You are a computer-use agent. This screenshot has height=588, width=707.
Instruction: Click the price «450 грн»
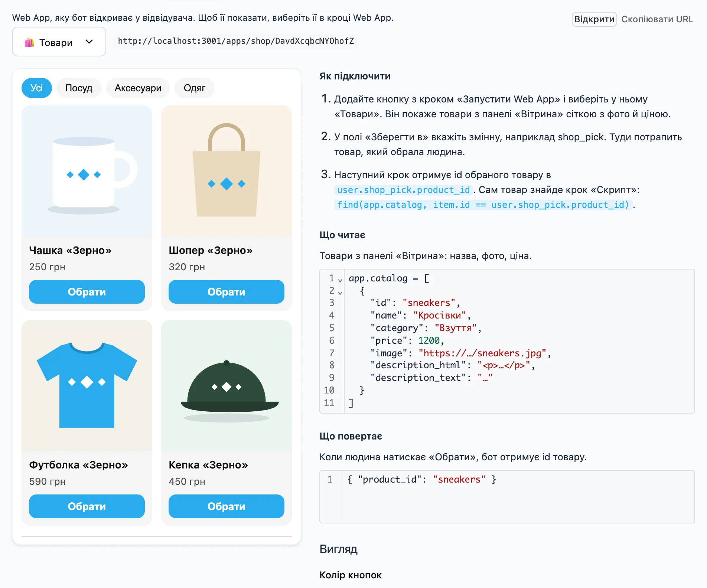click(x=187, y=481)
